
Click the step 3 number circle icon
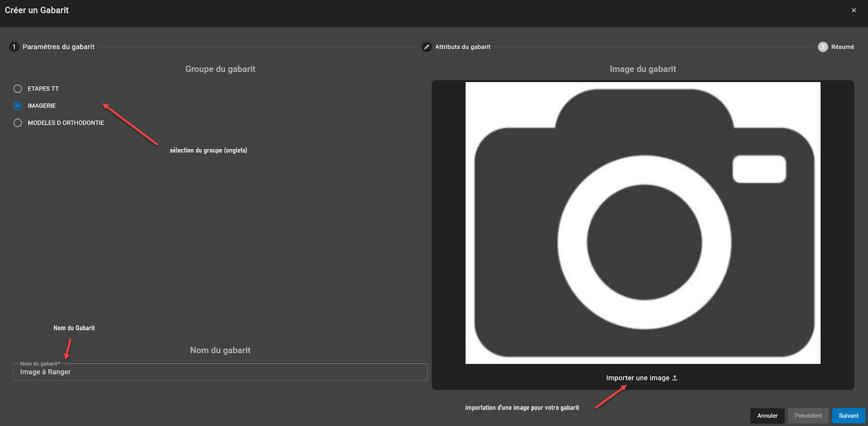pyautogui.click(x=822, y=47)
